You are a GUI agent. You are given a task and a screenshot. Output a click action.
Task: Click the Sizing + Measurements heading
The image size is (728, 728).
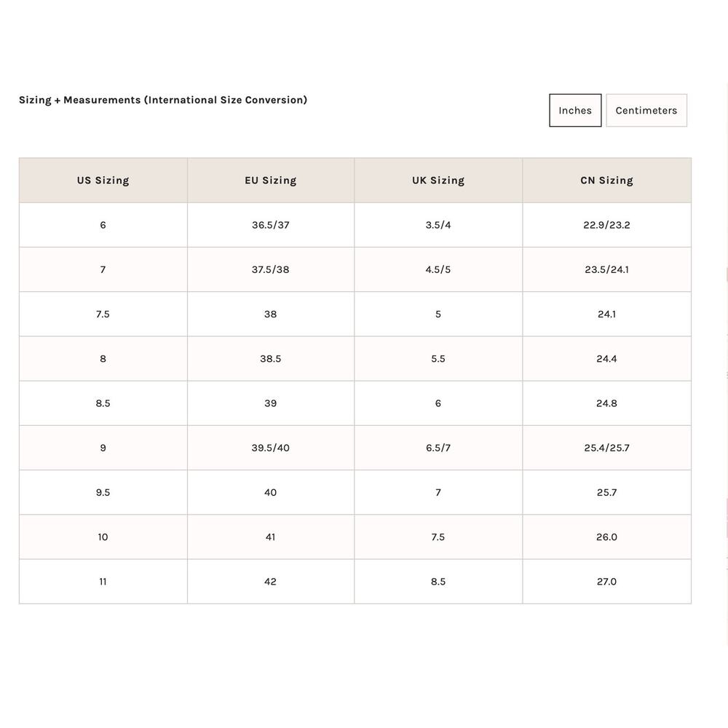coord(163,100)
